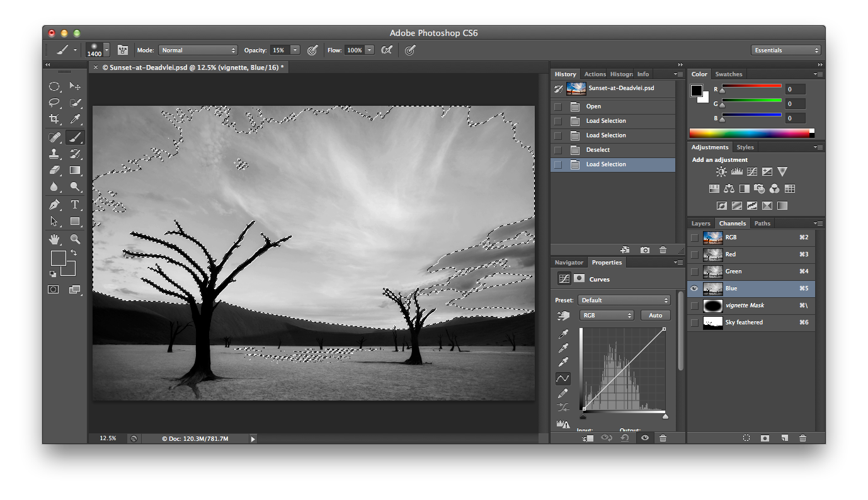Select the Quick Selection tool
Screen dimensions: 868x500
point(75,103)
